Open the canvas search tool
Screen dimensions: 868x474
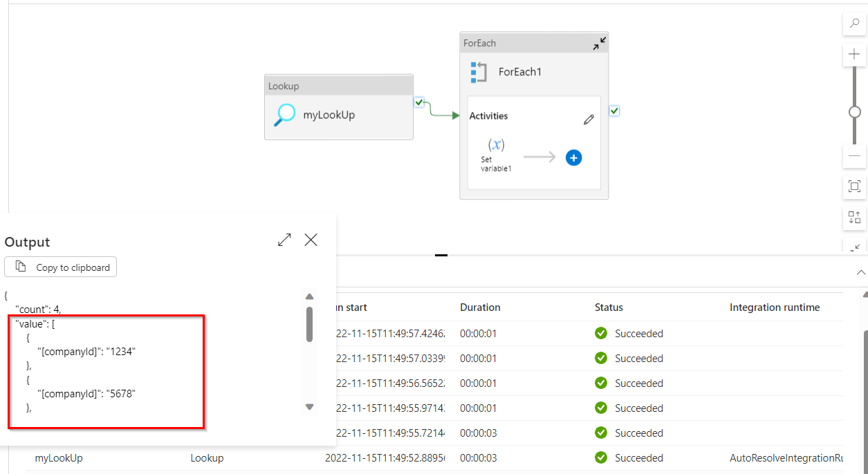point(854,23)
